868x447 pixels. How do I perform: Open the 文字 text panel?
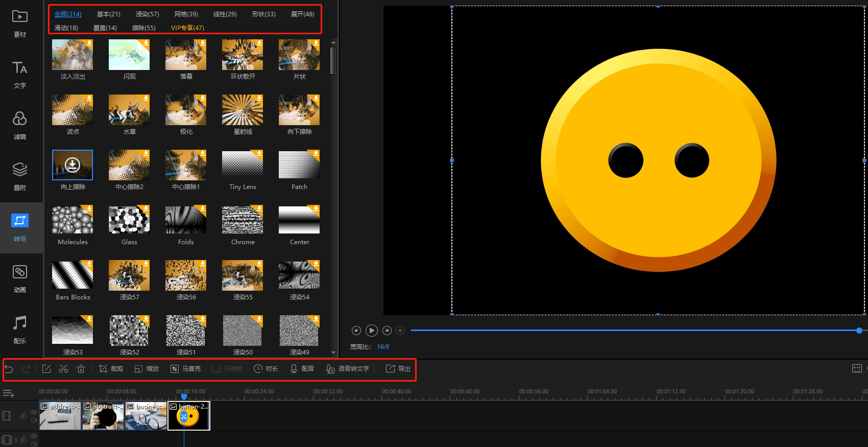[x=20, y=75]
